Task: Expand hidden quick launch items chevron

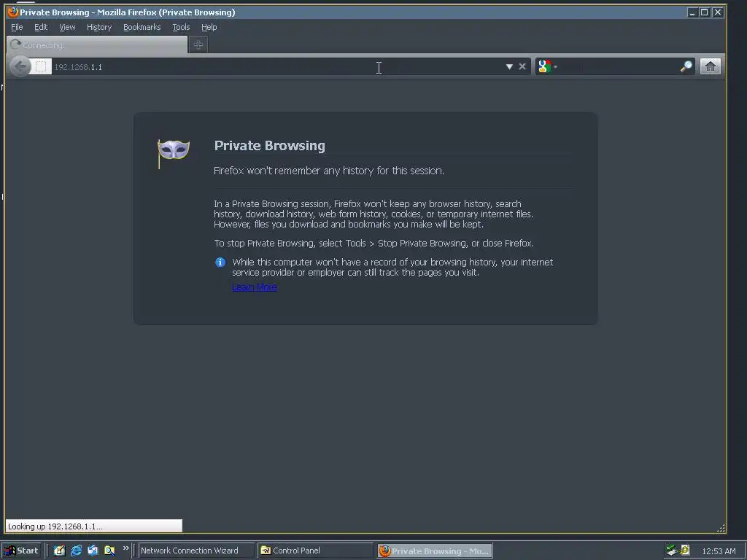Action: point(125,548)
